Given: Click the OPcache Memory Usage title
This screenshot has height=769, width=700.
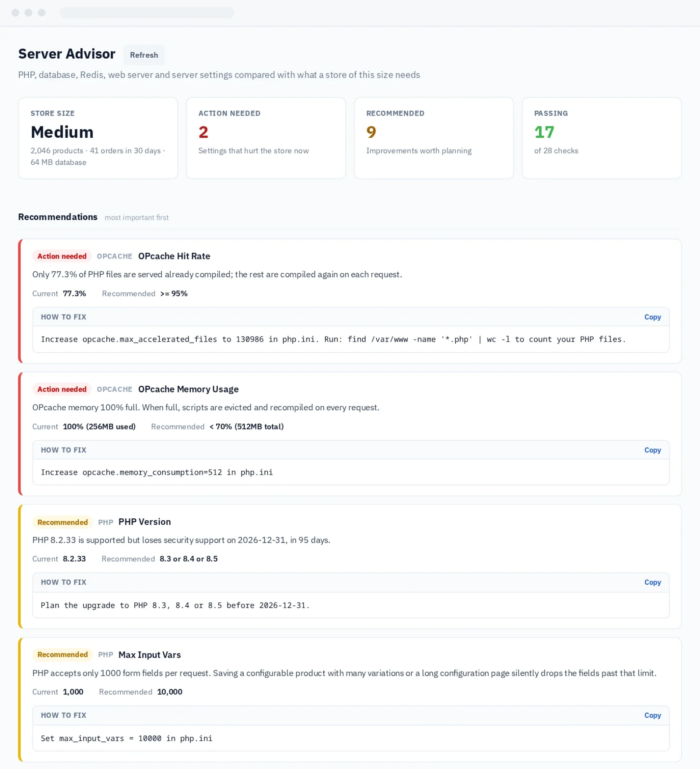Looking at the screenshot, I should 189,389.
